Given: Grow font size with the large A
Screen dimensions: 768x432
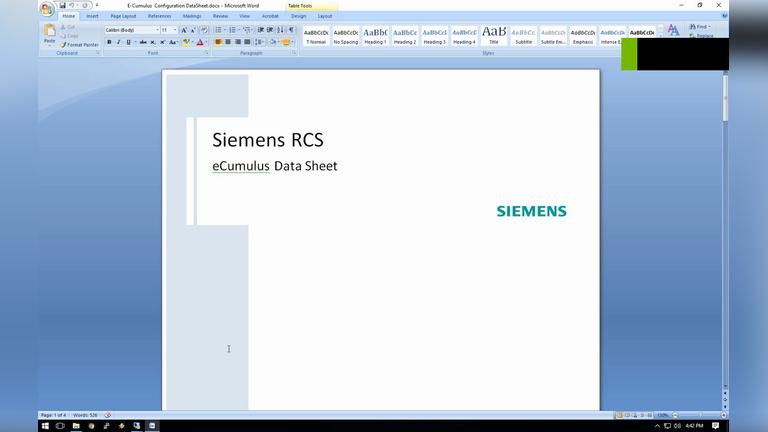Looking at the screenshot, I should pyautogui.click(x=184, y=30).
